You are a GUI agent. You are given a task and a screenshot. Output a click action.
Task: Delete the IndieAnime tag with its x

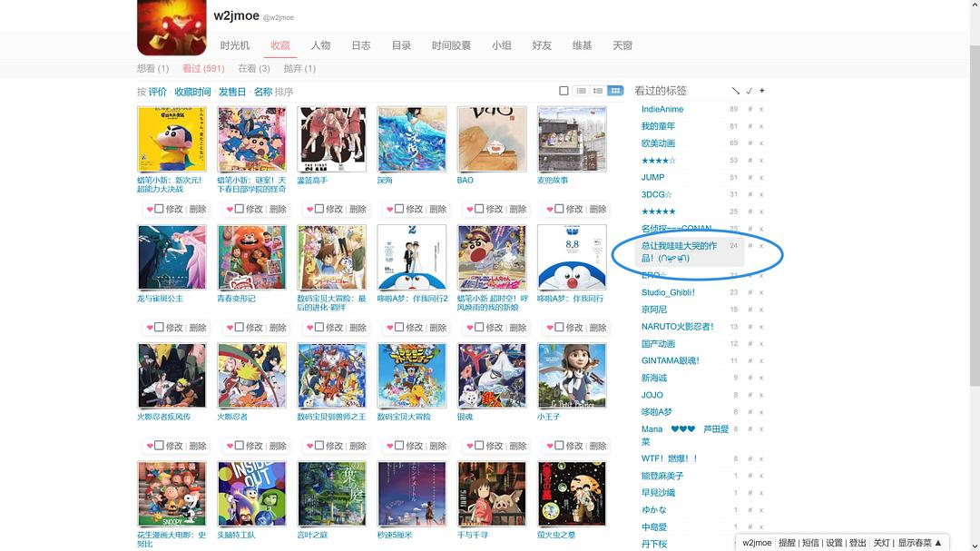(x=761, y=109)
